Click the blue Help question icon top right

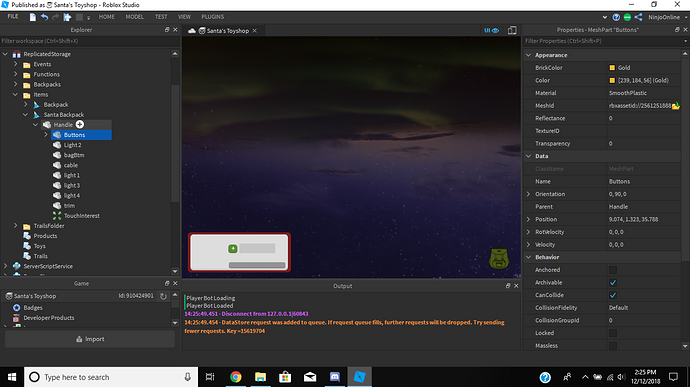coord(616,17)
